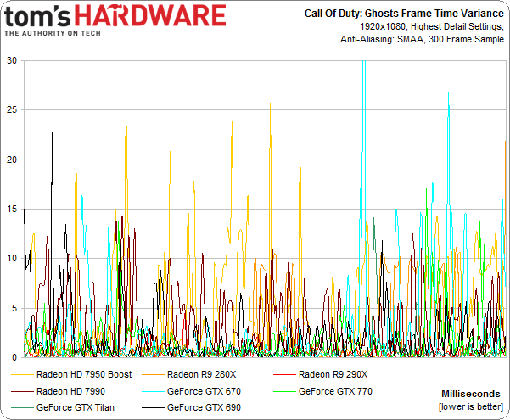The height and width of the screenshot is (420, 510).
Task: Click the y-axis label 5
Action: [x=14, y=308]
